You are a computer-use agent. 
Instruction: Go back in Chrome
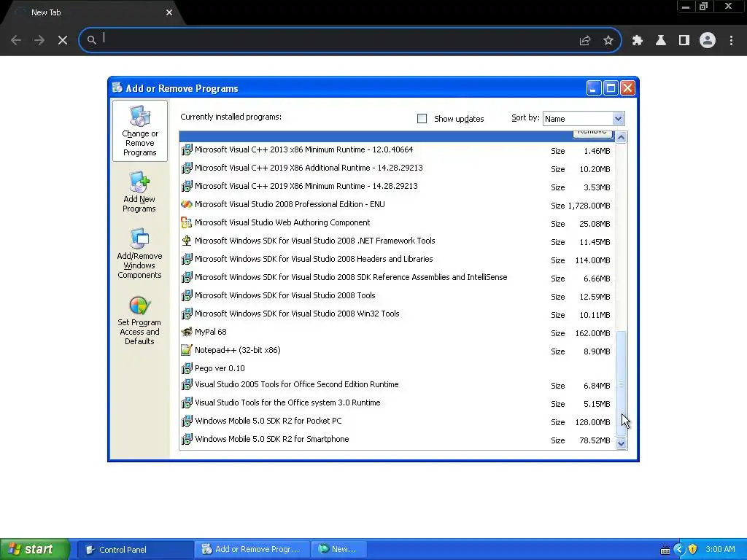[16, 41]
